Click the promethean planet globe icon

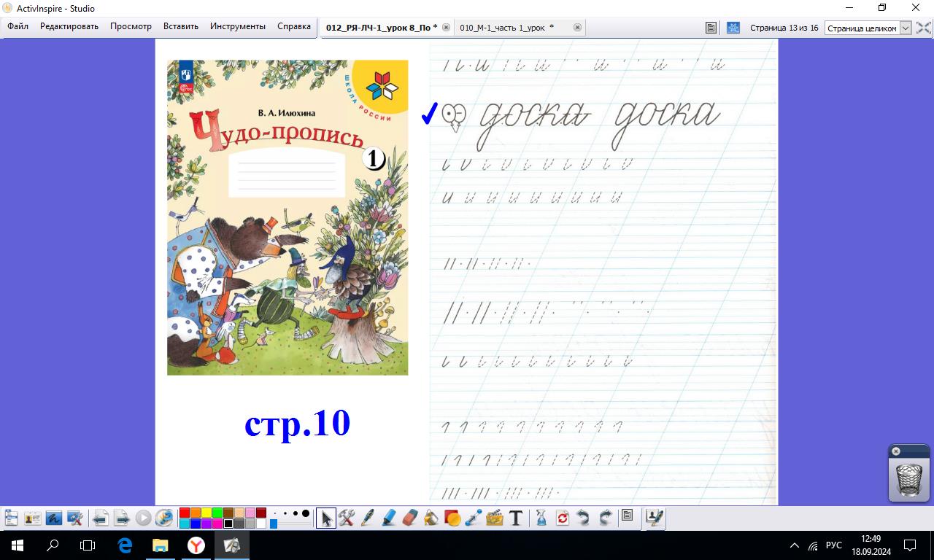click(x=164, y=518)
